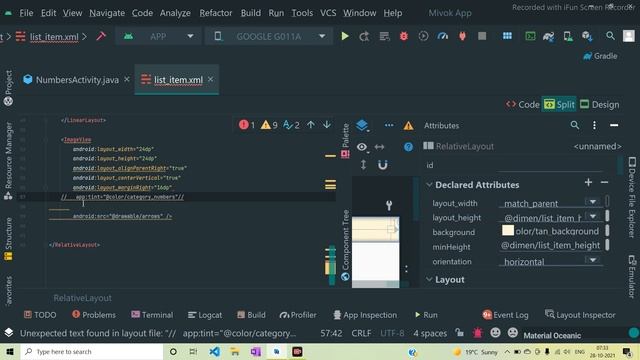Click the blue help question icon
This screenshot has width=640, height=360.
click(x=408, y=147)
